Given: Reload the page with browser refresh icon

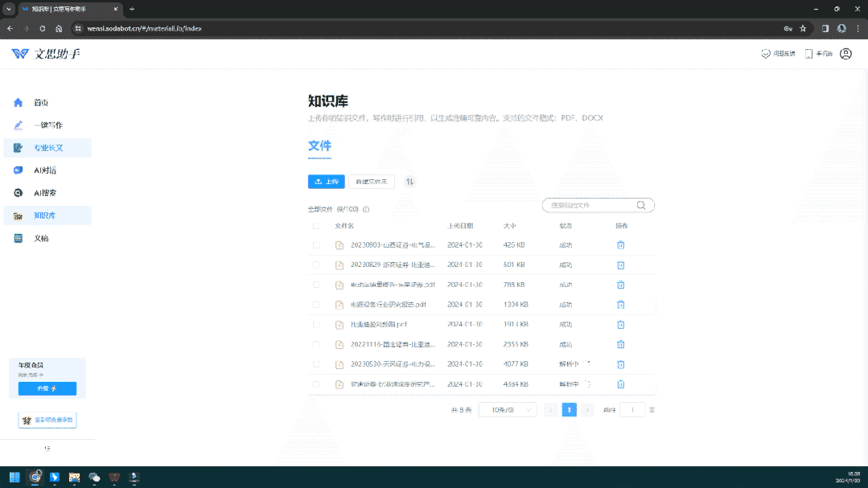Looking at the screenshot, I should coord(42,28).
